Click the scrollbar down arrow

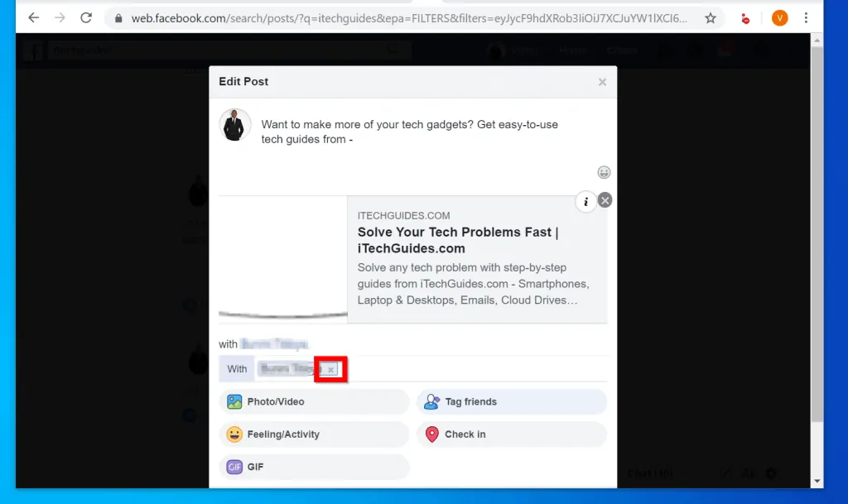817,481
